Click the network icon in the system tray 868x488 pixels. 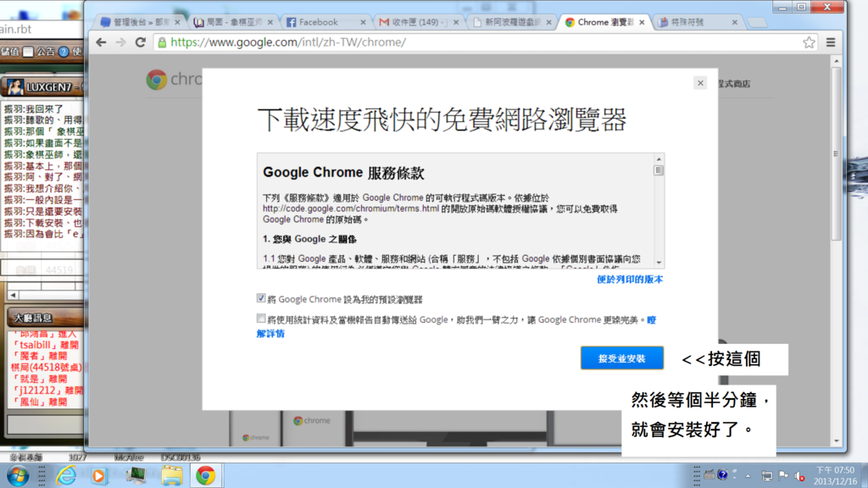point(766,475)
